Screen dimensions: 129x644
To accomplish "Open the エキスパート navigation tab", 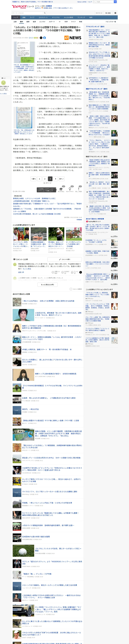I will click(x=43, y=17).
